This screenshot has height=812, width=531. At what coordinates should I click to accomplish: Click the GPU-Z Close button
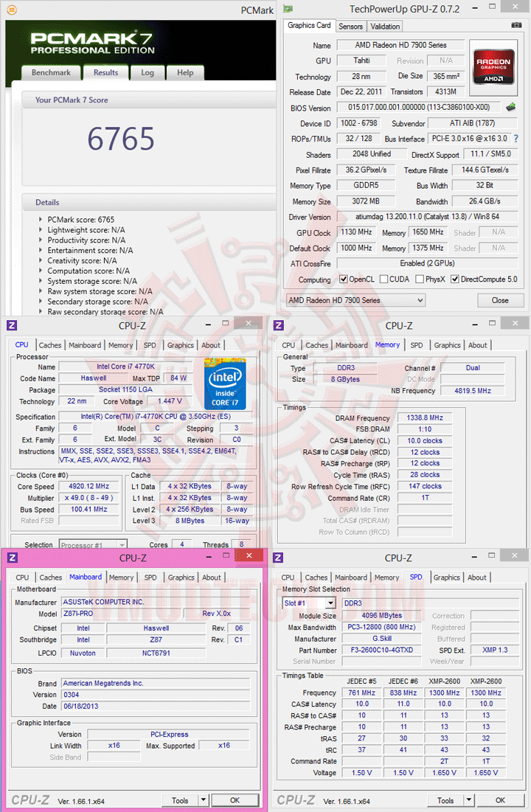pyautogui.click(x=500, y=300)
